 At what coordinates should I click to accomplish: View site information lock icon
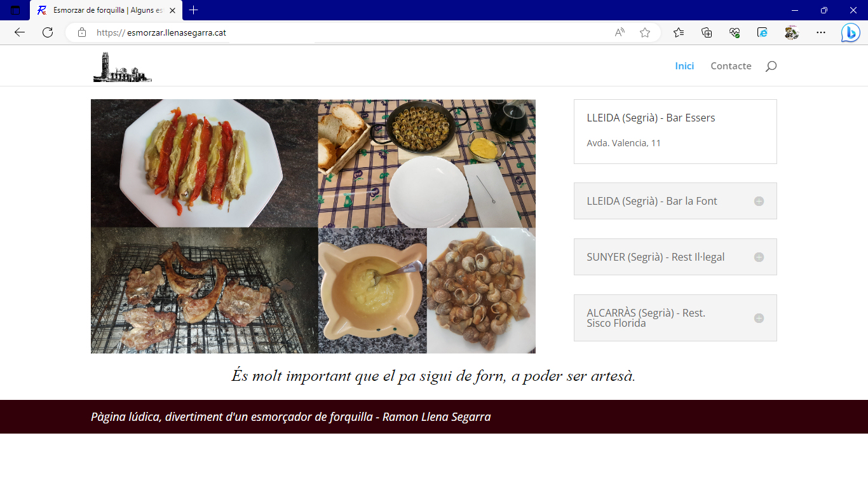point(82,32)
